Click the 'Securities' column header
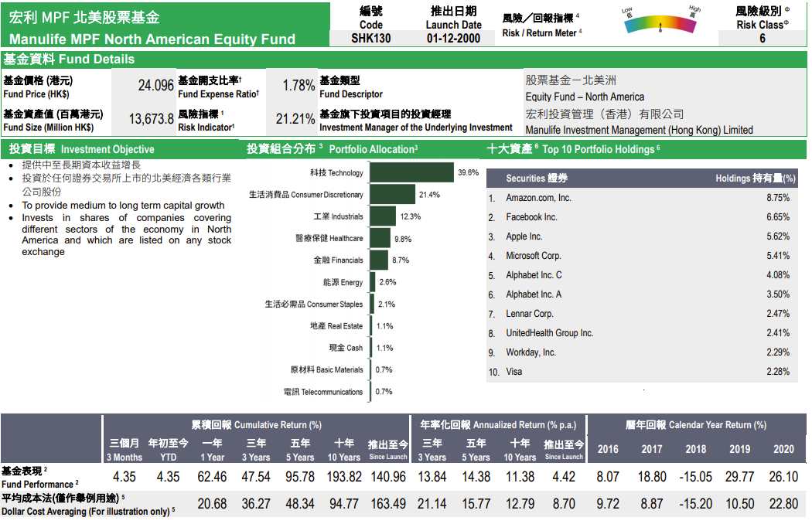The height and width of the screenshot is (524, 812). pyautogui.click(x=537, y=178)
